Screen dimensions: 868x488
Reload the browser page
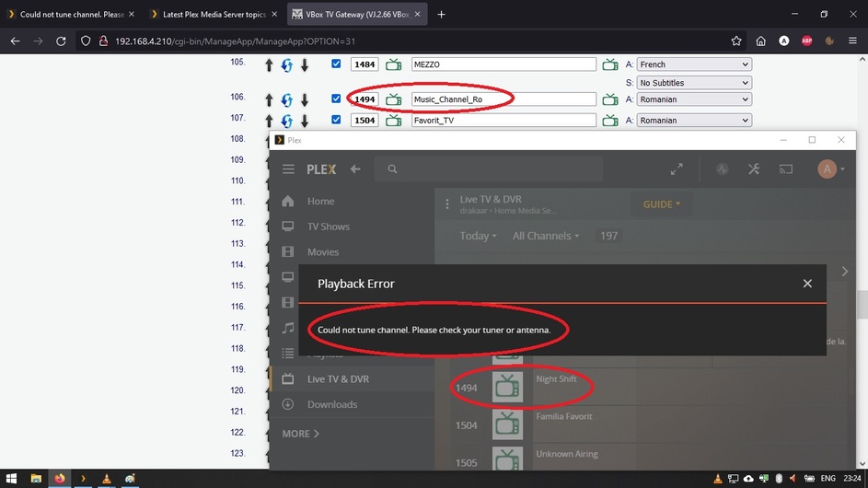click(x=61, y=41)
